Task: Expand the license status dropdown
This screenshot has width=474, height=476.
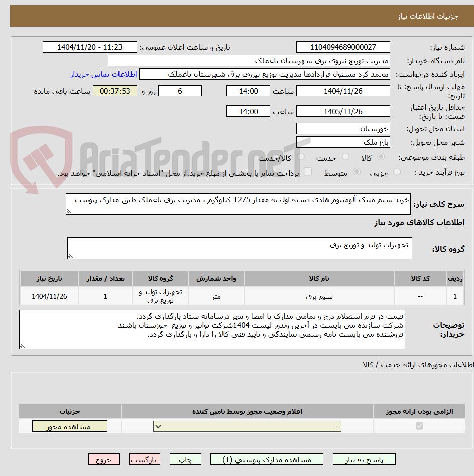Action: point(247,426)
